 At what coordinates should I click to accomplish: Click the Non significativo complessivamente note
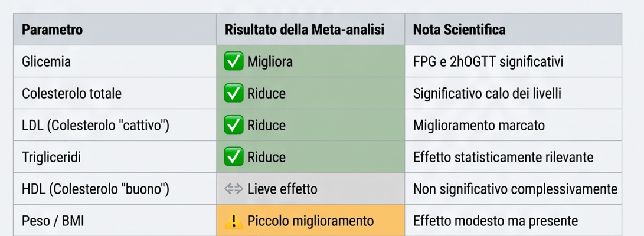[x=515, y=189]
